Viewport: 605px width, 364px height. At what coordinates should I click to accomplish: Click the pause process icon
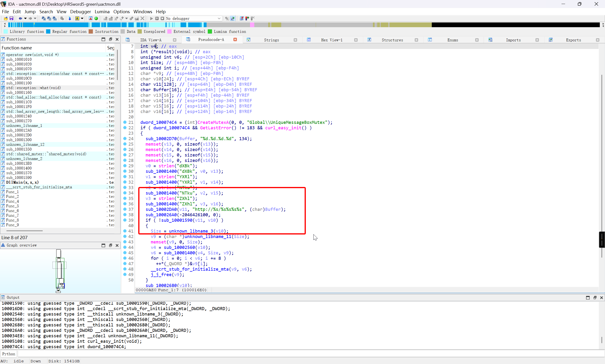[157, 18]
